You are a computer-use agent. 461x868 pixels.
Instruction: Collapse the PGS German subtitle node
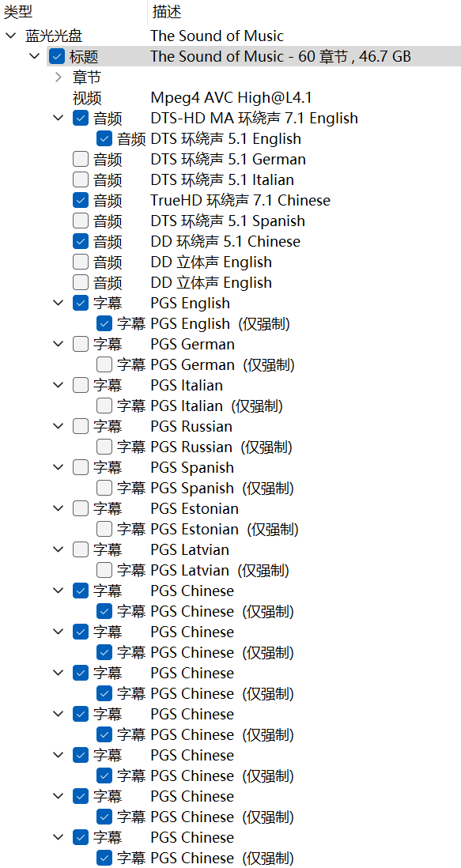58,345
